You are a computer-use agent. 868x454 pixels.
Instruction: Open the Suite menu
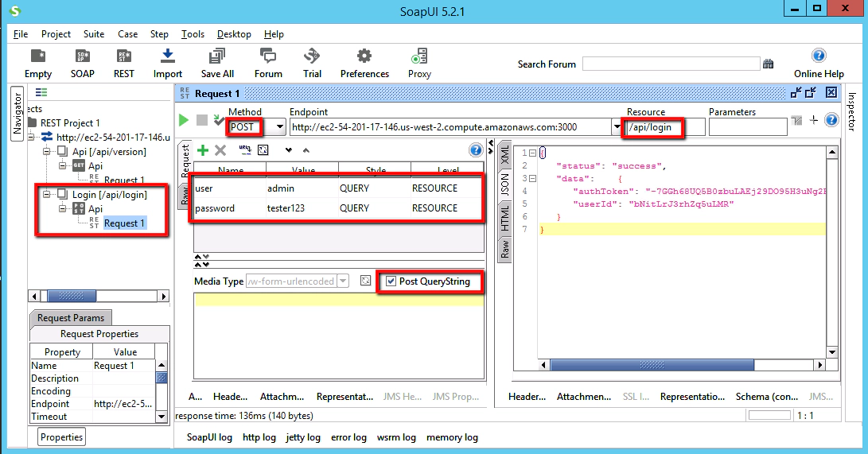click(x=94, y=33)
